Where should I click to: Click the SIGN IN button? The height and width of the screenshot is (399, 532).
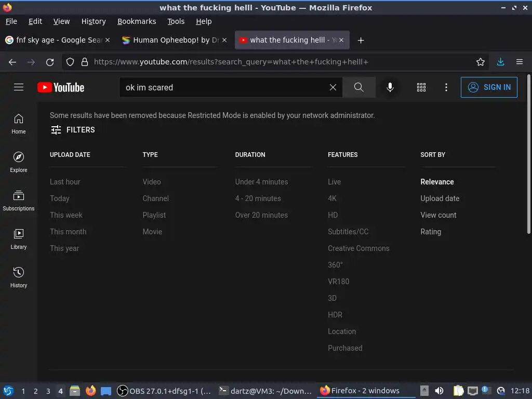coord(489,87)
